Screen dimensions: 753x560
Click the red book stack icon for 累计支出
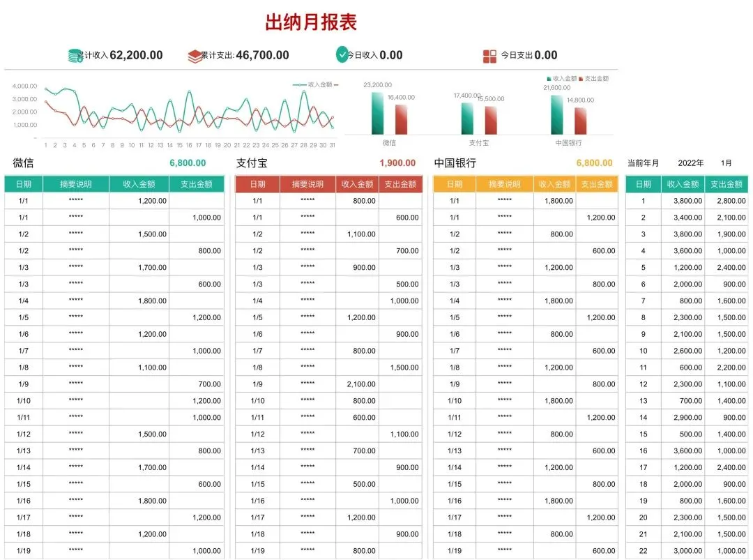tap(195, 56)
